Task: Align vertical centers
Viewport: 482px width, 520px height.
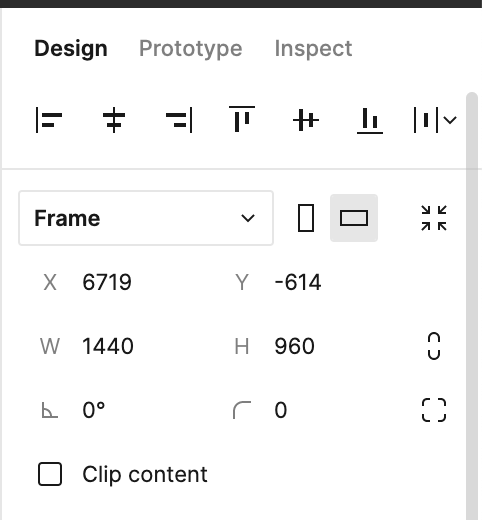Action: [306, 120]
